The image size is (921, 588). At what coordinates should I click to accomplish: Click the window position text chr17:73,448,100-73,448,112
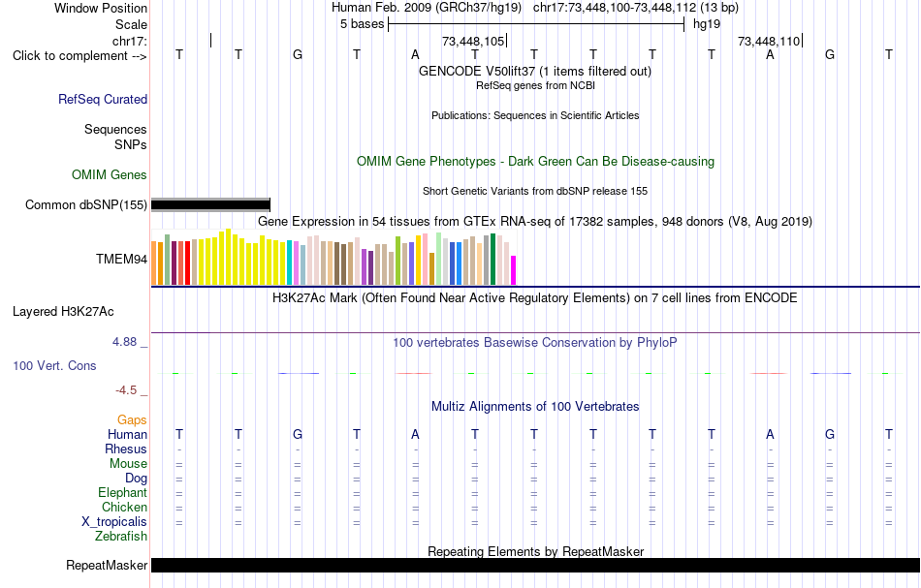click(615, 8)
